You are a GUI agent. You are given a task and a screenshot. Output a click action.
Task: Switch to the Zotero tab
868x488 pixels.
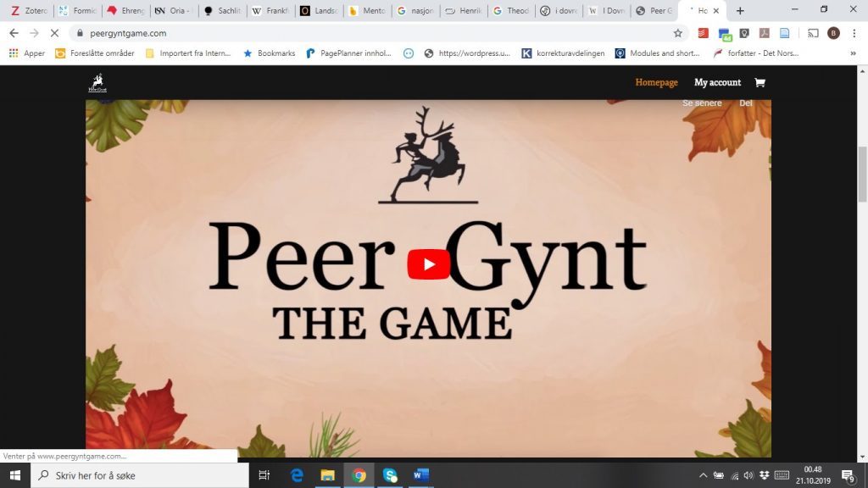(30, 10)
